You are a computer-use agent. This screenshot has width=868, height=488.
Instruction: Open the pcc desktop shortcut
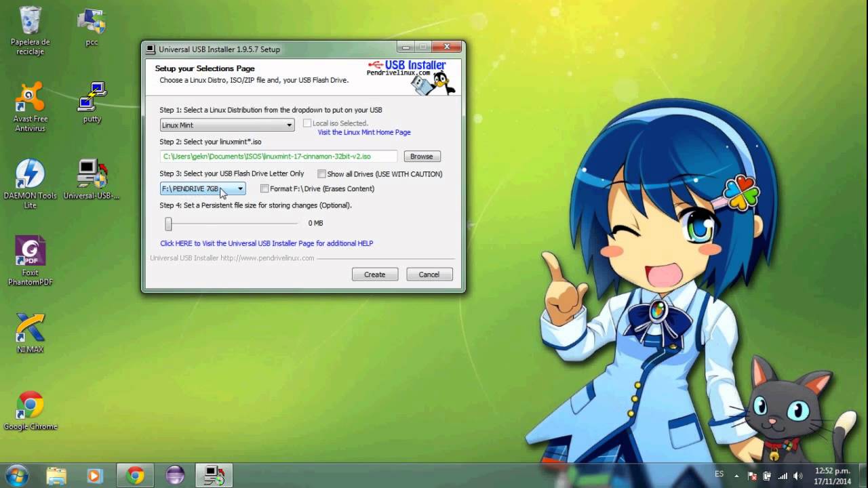(92, 27)
